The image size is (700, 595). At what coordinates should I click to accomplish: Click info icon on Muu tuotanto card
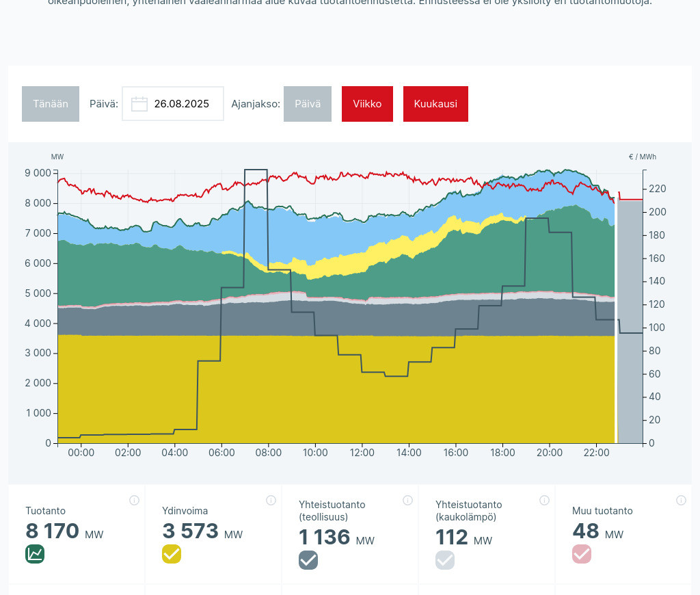(x=681, y=500)
